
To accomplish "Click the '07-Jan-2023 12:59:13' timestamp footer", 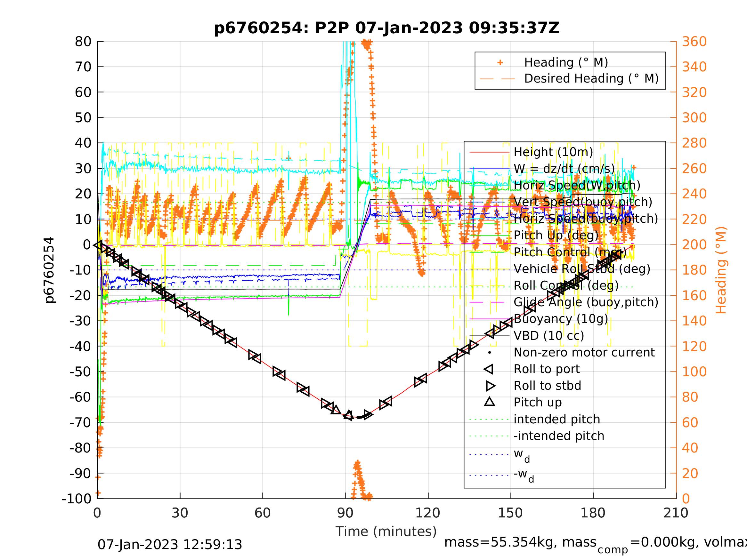I will 170,544.
